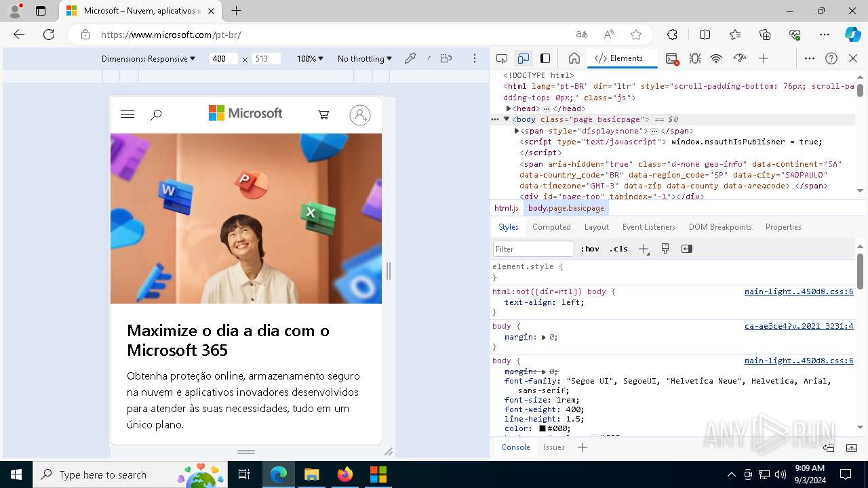Toggle device emulation mode

[x=523, y=58]
